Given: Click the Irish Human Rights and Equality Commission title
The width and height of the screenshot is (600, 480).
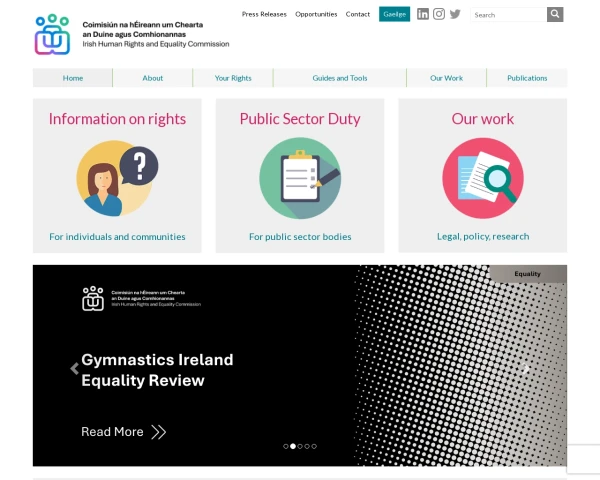Looking at the screenshot, I should click(156, 44).
